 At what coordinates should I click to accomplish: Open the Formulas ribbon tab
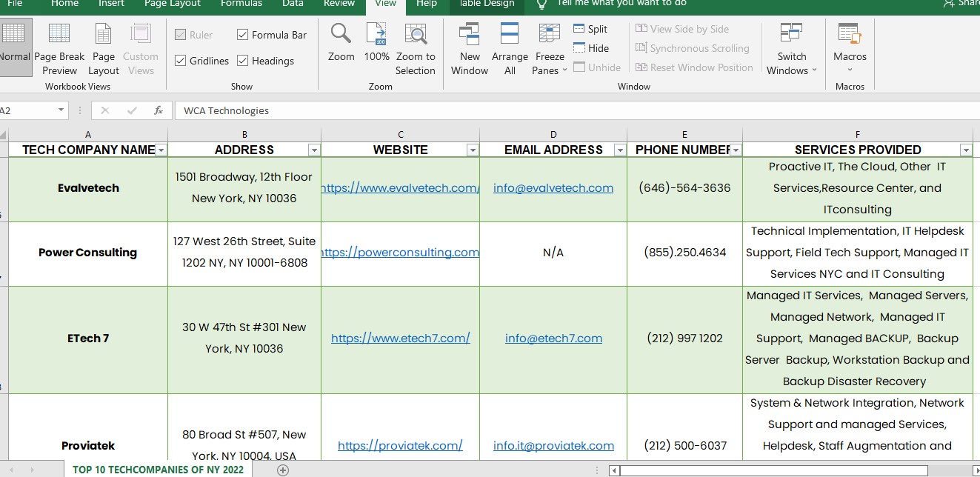(241, 4)
